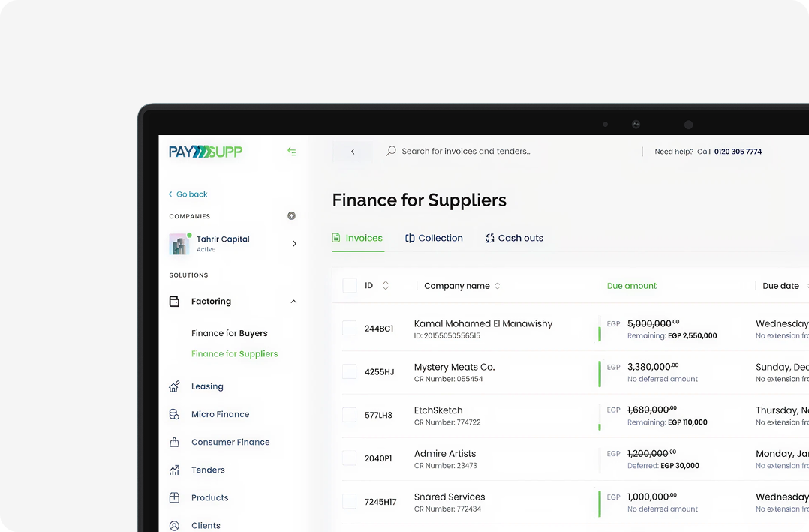Add a company with the plus icon
809x532 pixels.
coord(291,215)
